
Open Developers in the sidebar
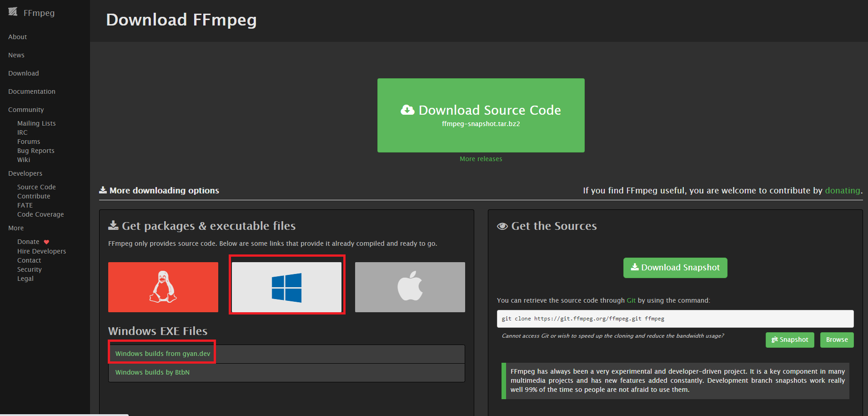coord(25,173)
